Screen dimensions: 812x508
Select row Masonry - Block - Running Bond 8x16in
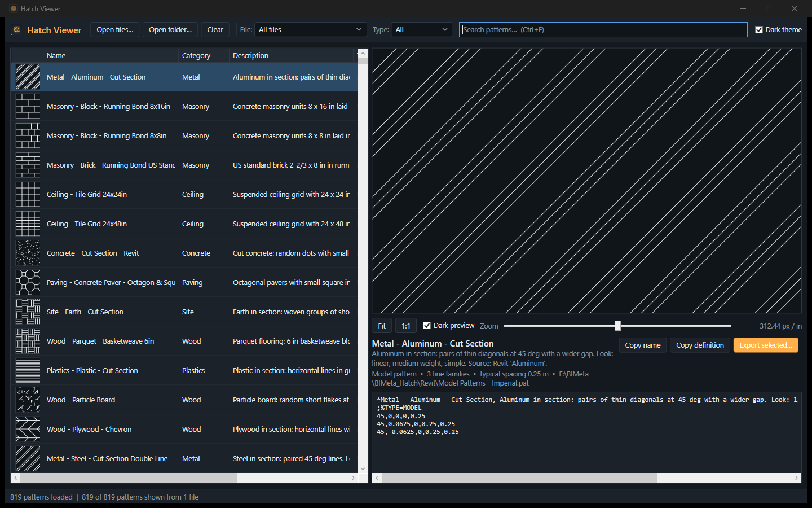click(184, 106)
